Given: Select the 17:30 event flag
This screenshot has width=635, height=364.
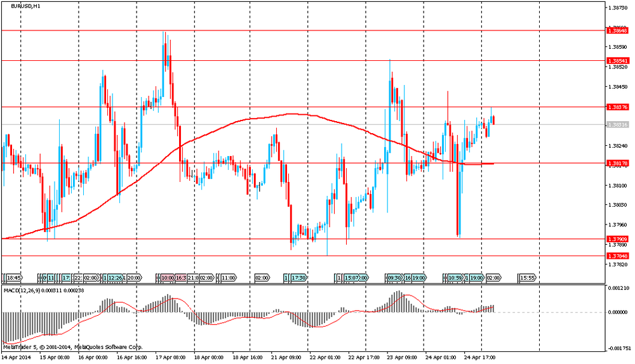Looking at the screenshot, I should coord(299,278).
